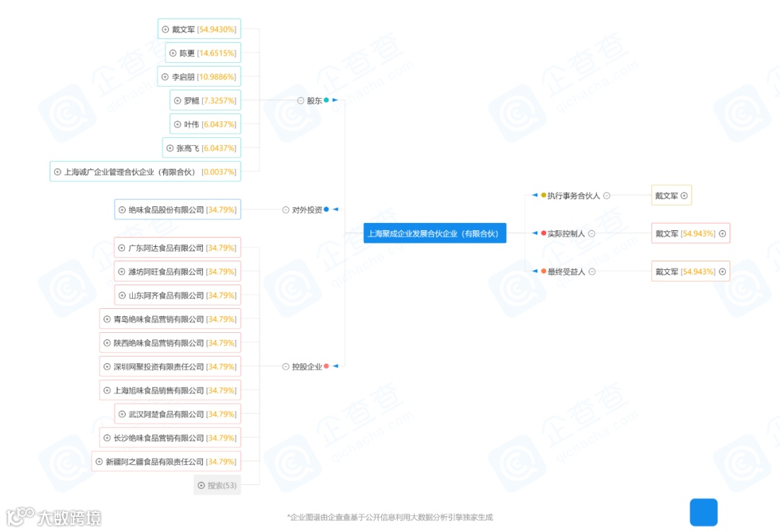The height and width of the screenshot is (532, 780).
Task: Expand the 青岛绝味食品营销有限公司 plus icon
Action: pos(106,319)
